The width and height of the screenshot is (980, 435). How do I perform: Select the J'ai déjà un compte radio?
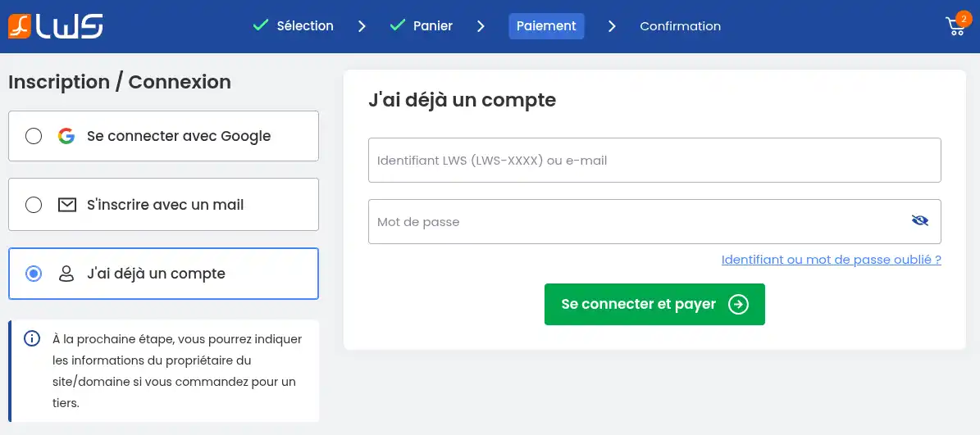click(x=34, y=274)
